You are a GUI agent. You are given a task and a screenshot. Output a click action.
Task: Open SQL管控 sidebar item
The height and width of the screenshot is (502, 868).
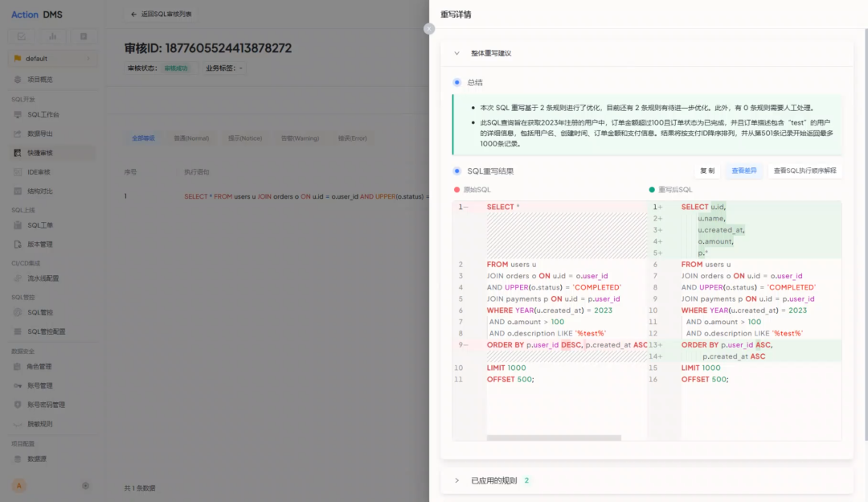(x=52, y=312)
